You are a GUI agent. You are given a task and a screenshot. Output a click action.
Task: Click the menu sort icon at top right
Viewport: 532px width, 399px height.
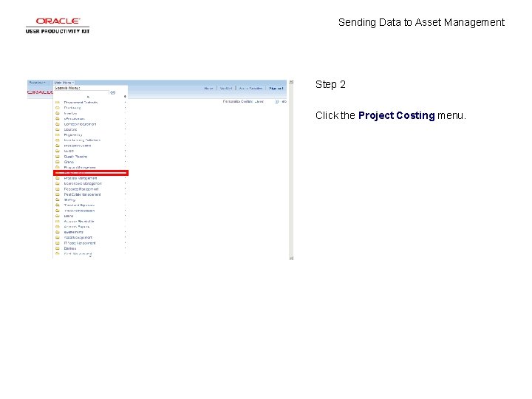pyautogui.click(x=125, y=97)
